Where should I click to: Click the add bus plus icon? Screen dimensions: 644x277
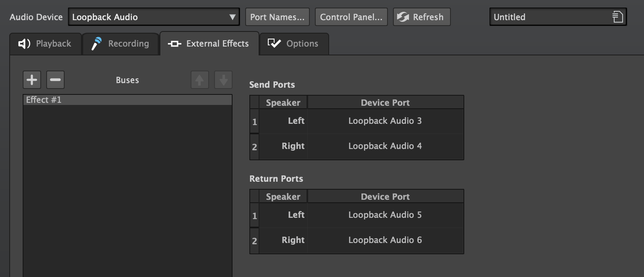point(32,80)
